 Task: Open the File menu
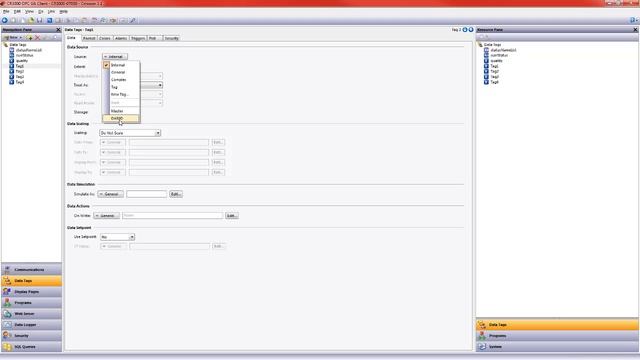(x=6, y=11)
